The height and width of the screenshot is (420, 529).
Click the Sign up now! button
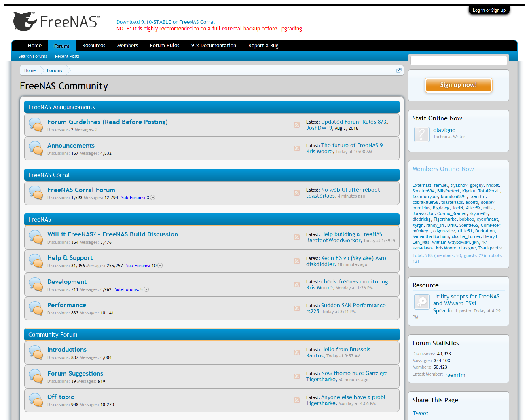click(459, 85)
